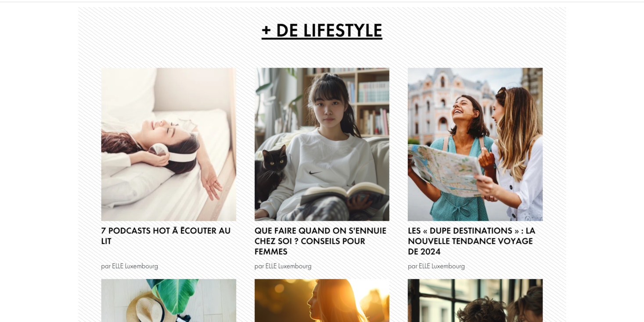Open the + DE LIFESTYLE heading link
Viewport: 644px width, 322px height.
point(322,31)
